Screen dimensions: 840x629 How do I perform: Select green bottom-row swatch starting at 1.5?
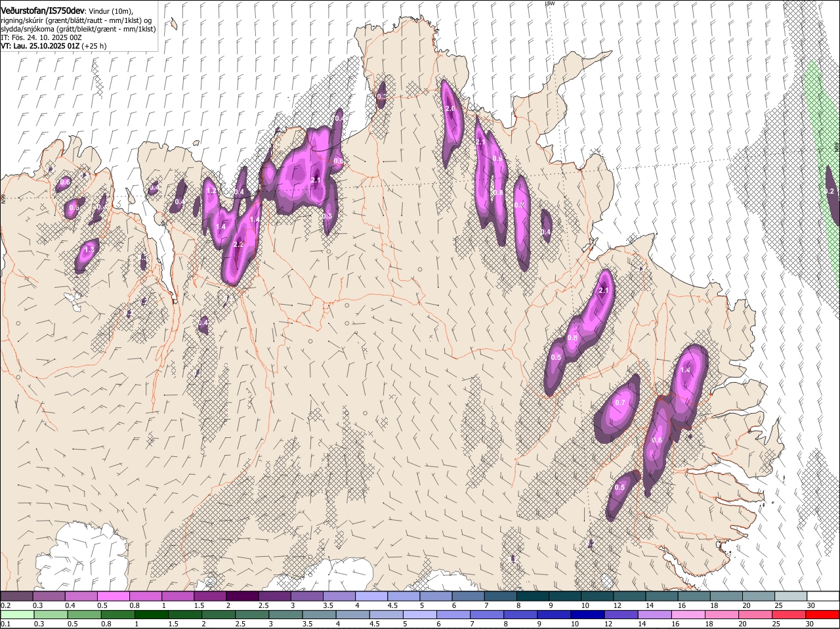(184, 615)
